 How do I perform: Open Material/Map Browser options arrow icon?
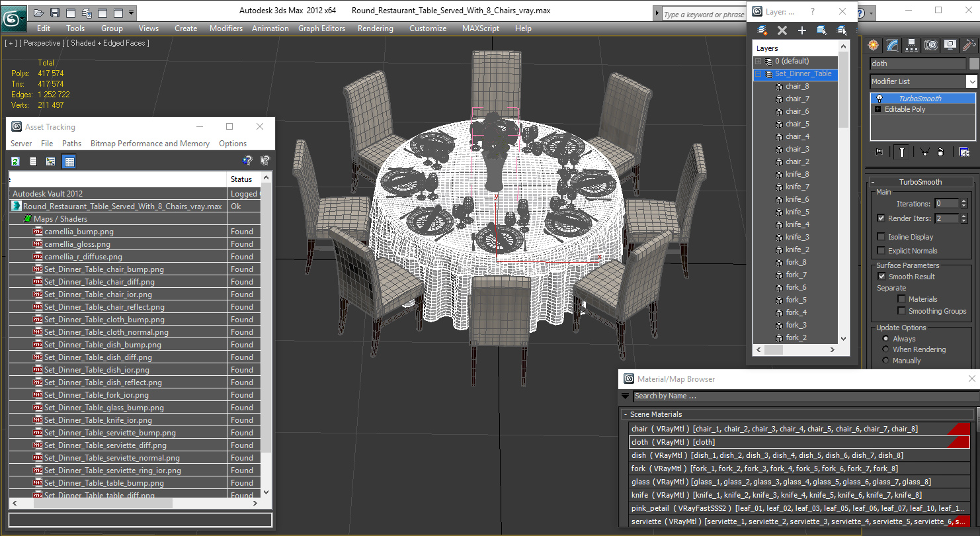coord(626,396)
